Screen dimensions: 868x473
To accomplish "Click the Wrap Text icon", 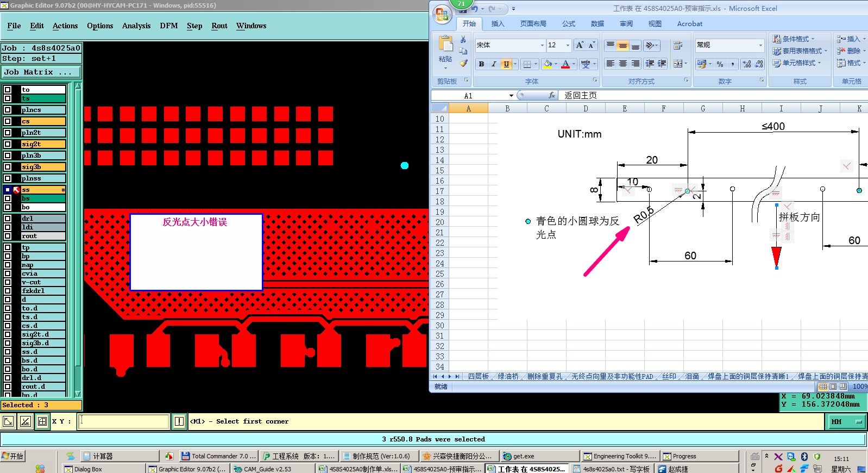I will click(678, 46).
